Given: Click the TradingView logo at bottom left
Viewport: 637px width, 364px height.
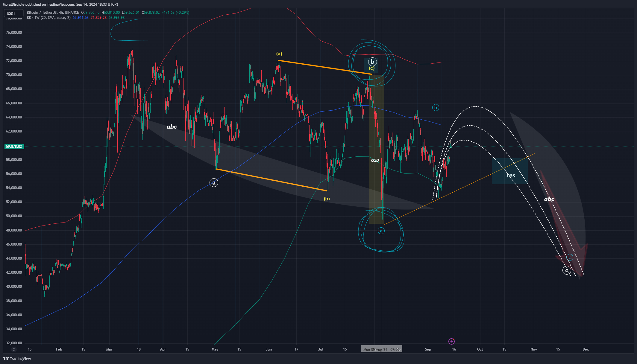Looking at the screenshot, I should pos(17,359).
